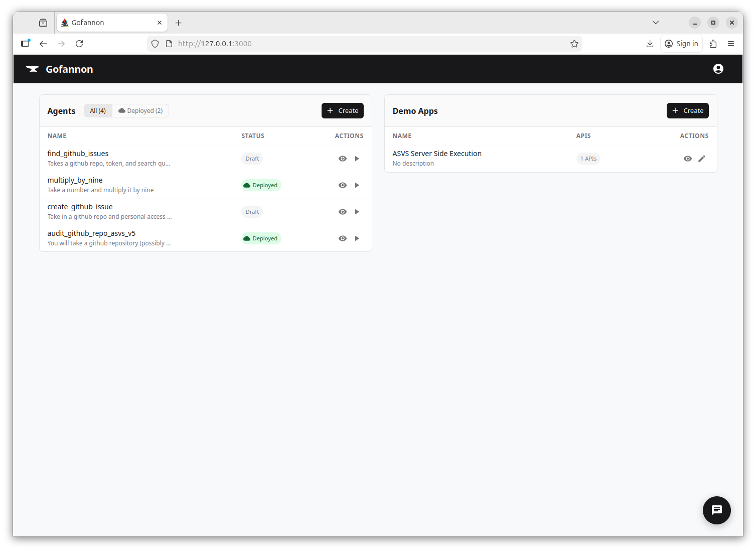Open the browser extensions menu
The image size is (756, 551).
713,44
